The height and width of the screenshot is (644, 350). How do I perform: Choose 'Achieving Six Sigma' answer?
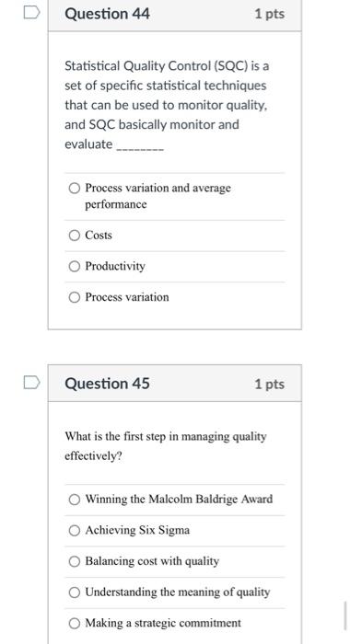click(x=74, y=530)
